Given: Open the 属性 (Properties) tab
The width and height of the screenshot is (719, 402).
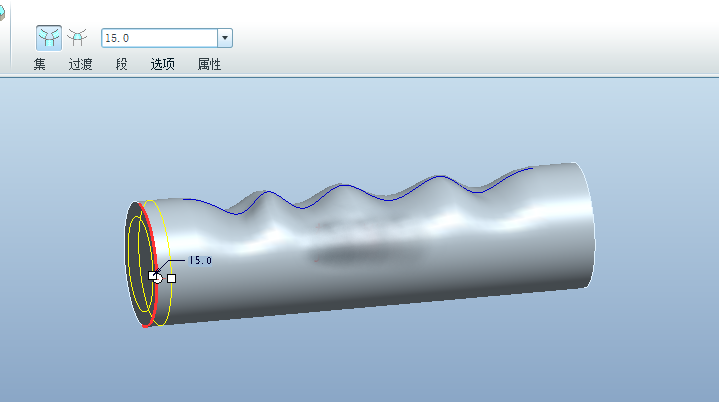Looking at the screenshot, I should tap(209, 64).
